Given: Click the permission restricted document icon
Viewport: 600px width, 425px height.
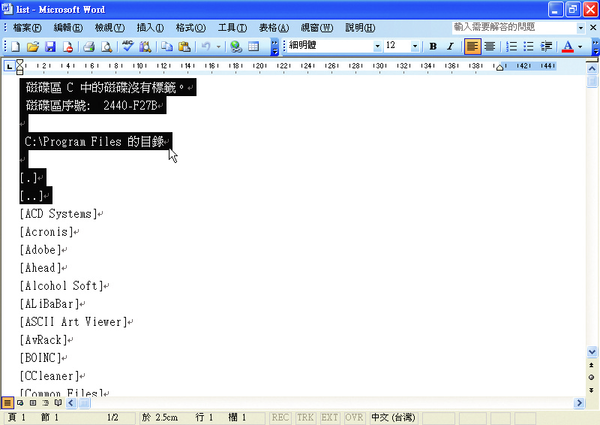Looking at the screenshot, I should (x=68, y=47).
